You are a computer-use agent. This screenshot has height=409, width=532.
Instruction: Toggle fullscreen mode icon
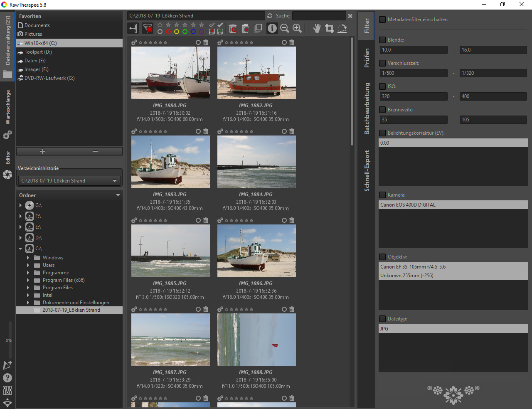(x=7, y=402)
